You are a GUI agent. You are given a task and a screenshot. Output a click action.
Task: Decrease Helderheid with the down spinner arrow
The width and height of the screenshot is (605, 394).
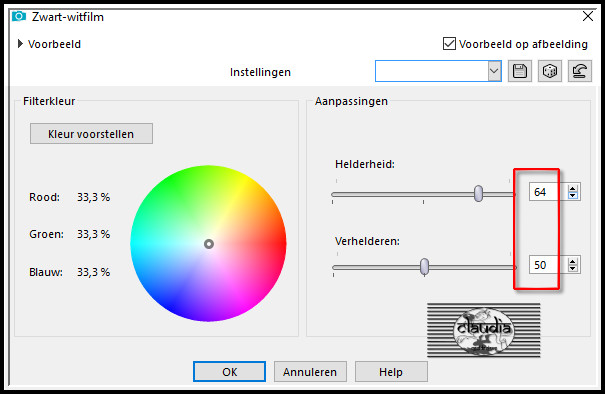(x=573, y=195)
